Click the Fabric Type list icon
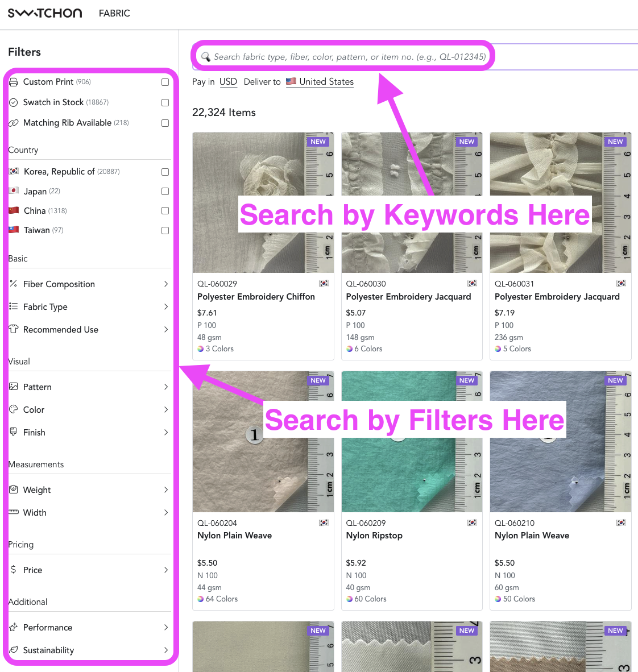The image size is (638, 672). [14, 306]
